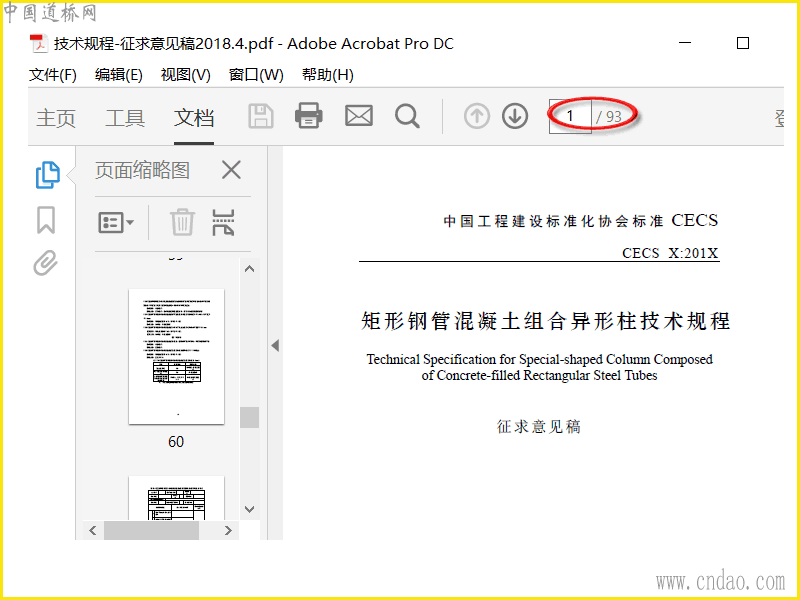Switch to the 工具 tab
Screen dimensions: 800x600
pyautogui.click(x=125, y=118)
